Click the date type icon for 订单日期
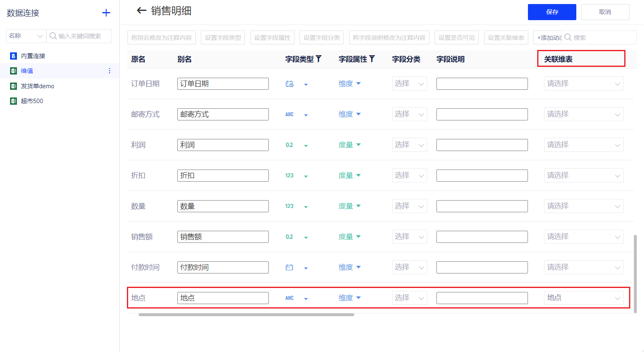Viewport: 644px width, 352px height. (289, 84)
